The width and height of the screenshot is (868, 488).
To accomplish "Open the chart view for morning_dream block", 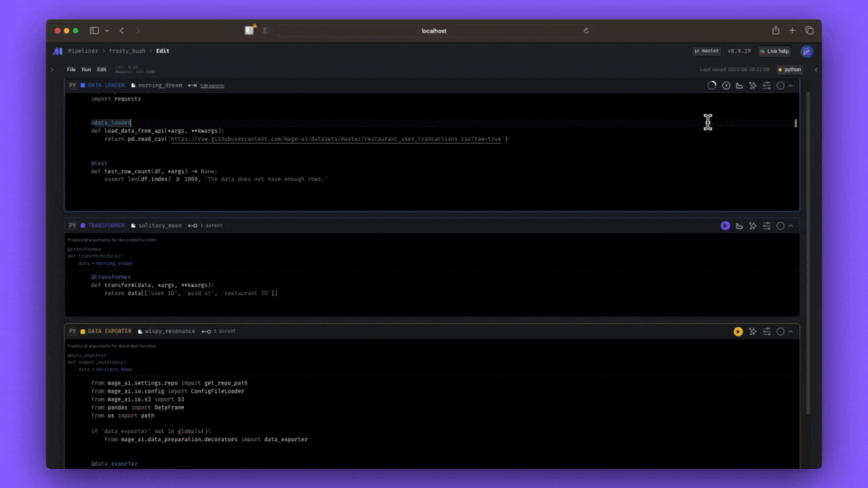I will click(x=738, y=85).
